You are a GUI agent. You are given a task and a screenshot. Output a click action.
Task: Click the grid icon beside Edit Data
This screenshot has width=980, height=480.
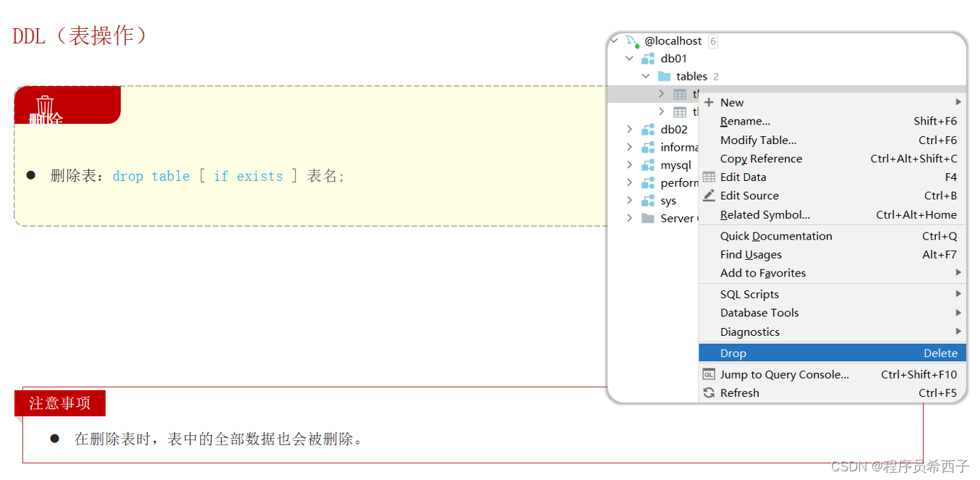point(709,177)
